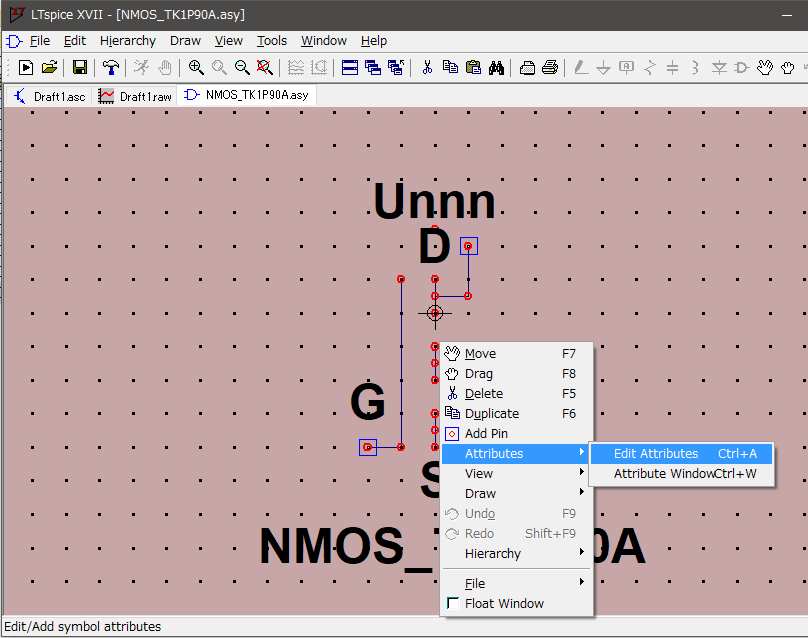Click the symbol origin crosshair
The width and height of the screenshot is (808, 638).
[x=435, y=313]
